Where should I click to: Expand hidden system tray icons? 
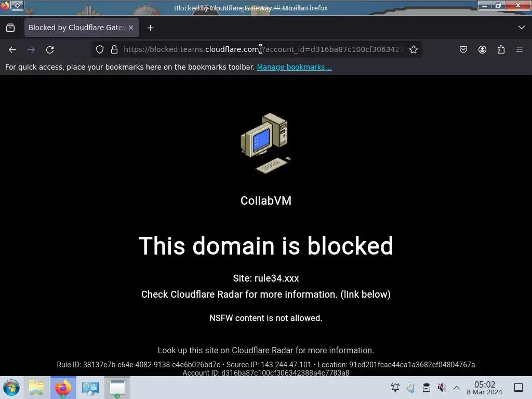point(457,388)
